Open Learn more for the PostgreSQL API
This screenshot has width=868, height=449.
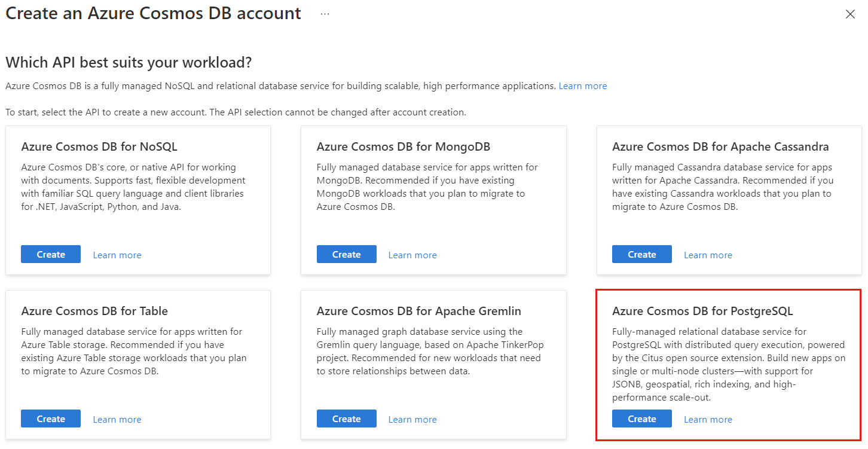click(x=708, y=419)
